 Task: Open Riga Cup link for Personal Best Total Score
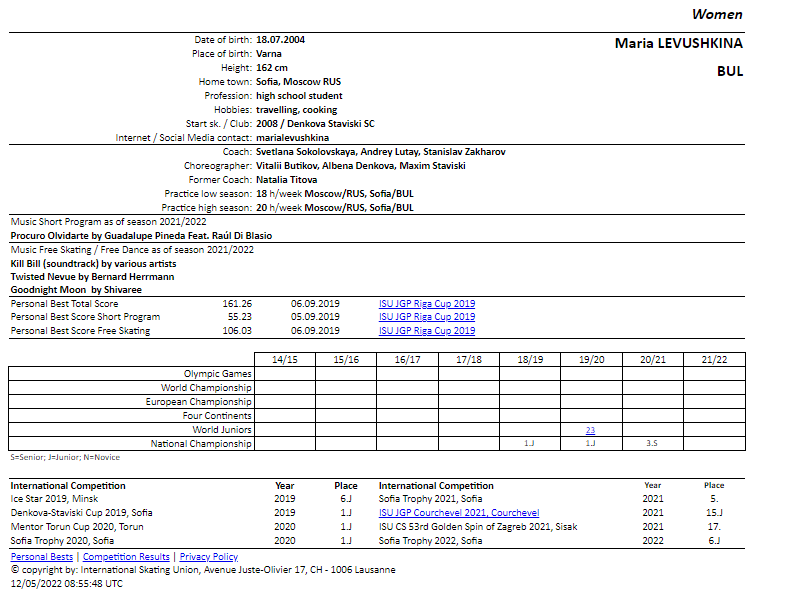pos(426,303)
